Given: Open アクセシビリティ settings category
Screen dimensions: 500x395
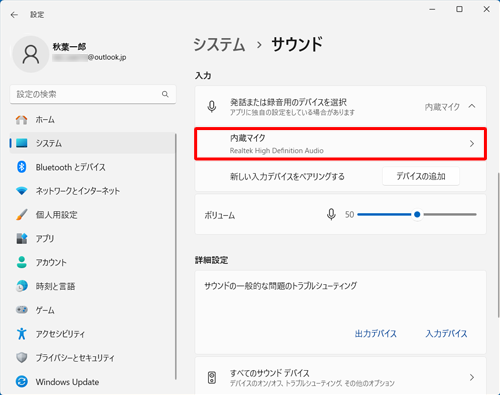Looking at the screenshot, I should click(x=92, y=334).
